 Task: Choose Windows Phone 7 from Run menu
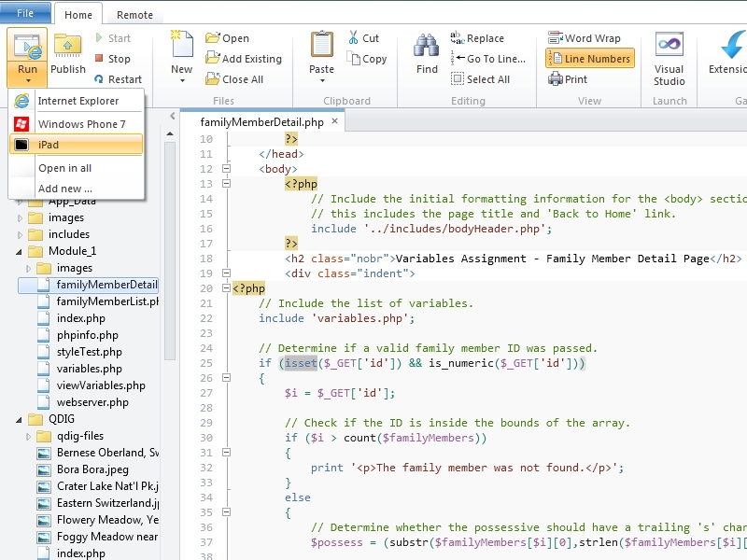81,124
